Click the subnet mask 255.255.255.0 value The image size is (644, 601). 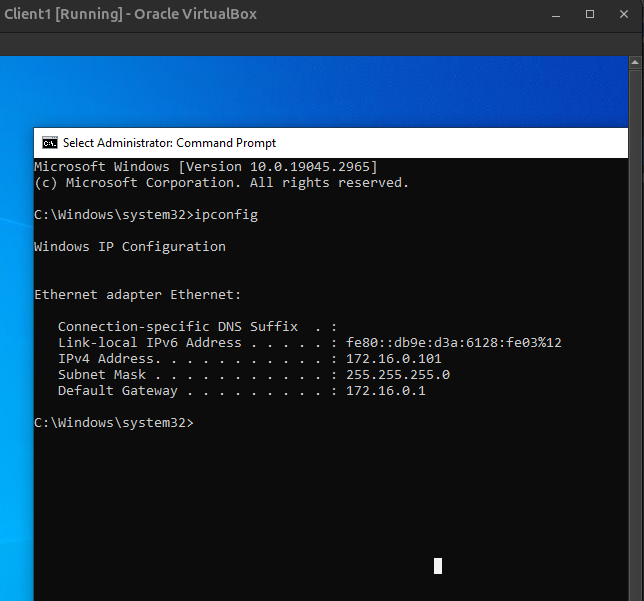click(398, 375)
